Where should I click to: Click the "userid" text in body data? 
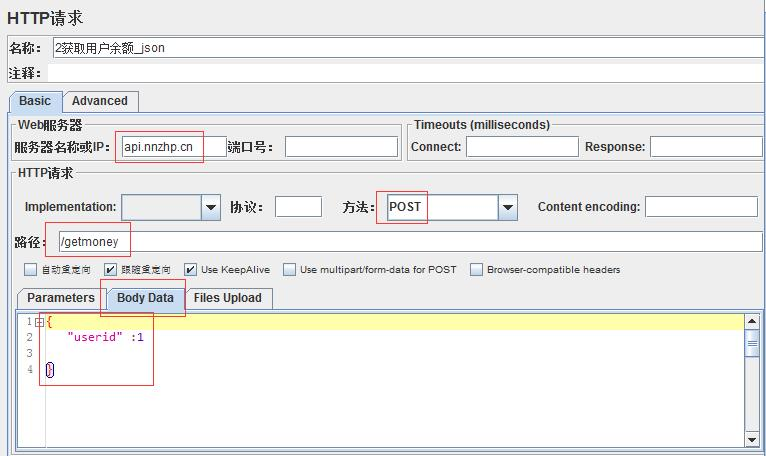(95, 337)
